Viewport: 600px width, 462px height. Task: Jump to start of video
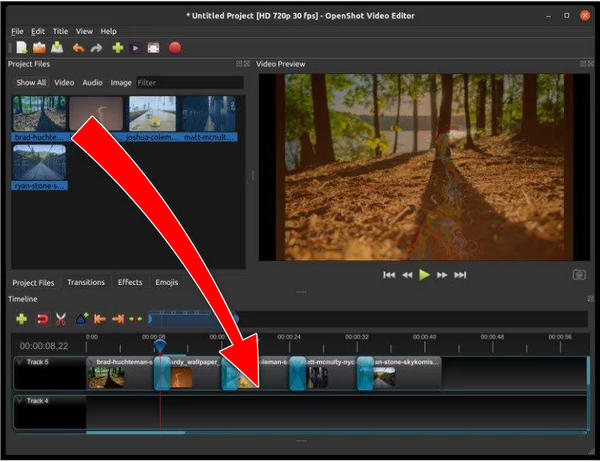coord(389,275)
